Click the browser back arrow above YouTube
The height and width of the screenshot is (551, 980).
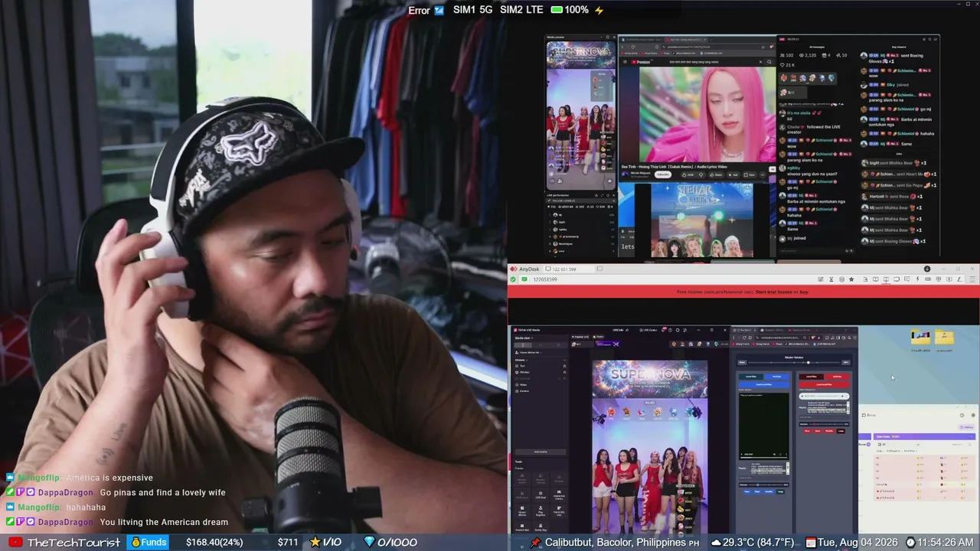pyautogui.click(x=624, y=47)
